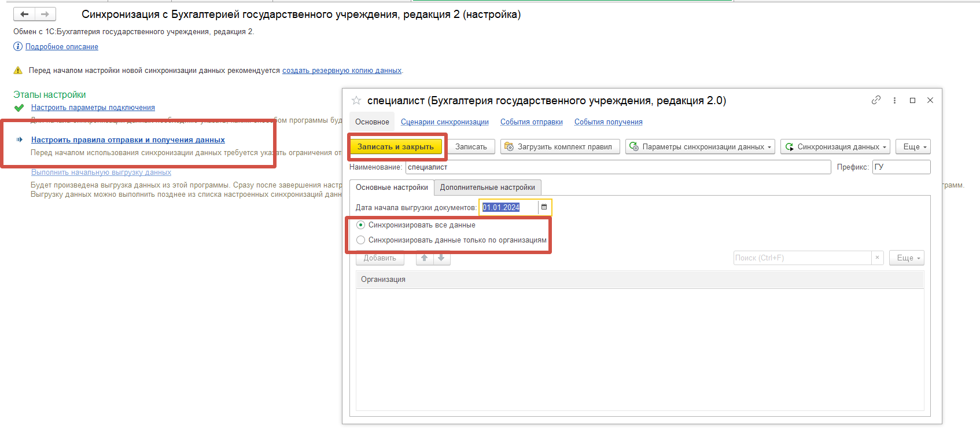Screen dimensions: 980x448
Task: Move organization down with arrow icon
Action: coord(441,258)
